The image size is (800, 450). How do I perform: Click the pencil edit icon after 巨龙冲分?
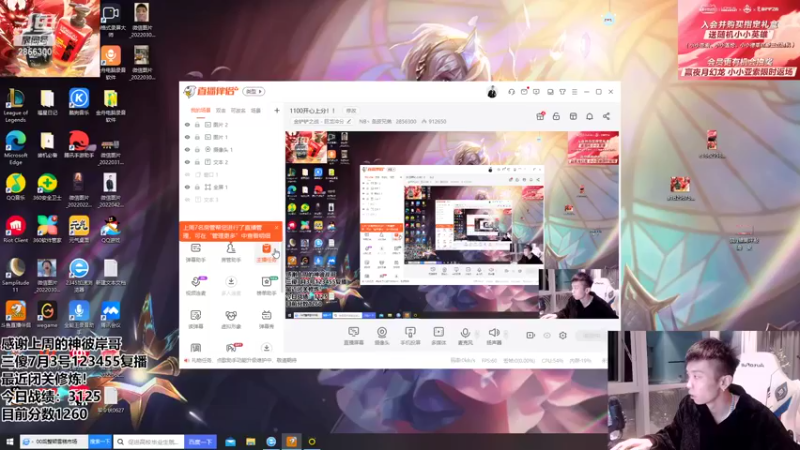349,121
